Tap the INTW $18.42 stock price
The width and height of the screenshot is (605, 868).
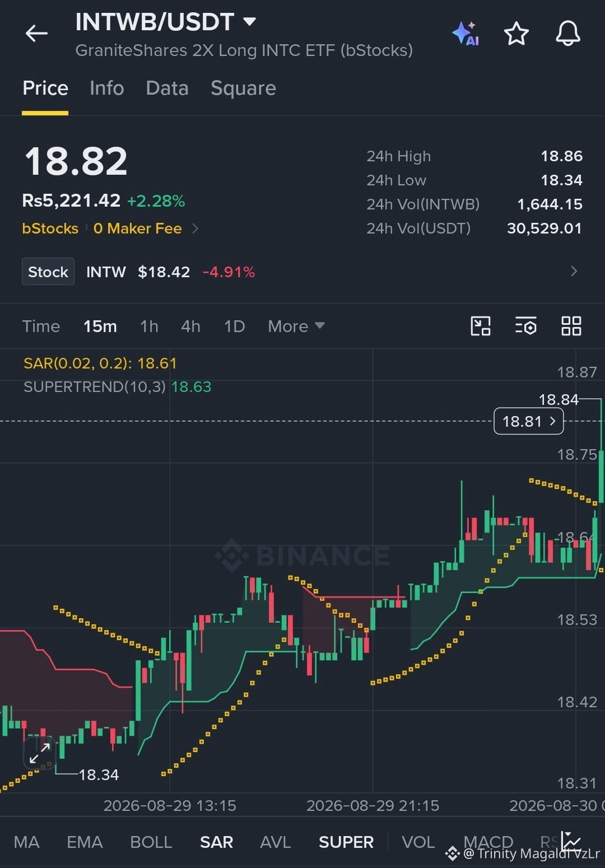click(164, 272)
